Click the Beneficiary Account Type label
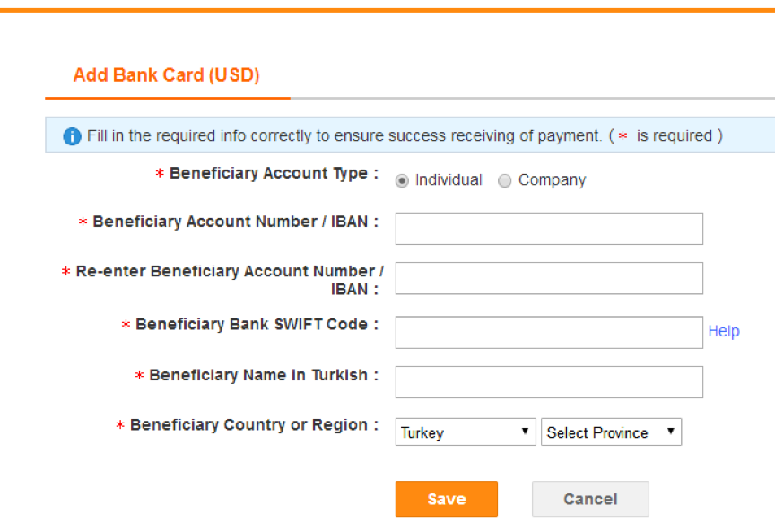 (269, 173)
